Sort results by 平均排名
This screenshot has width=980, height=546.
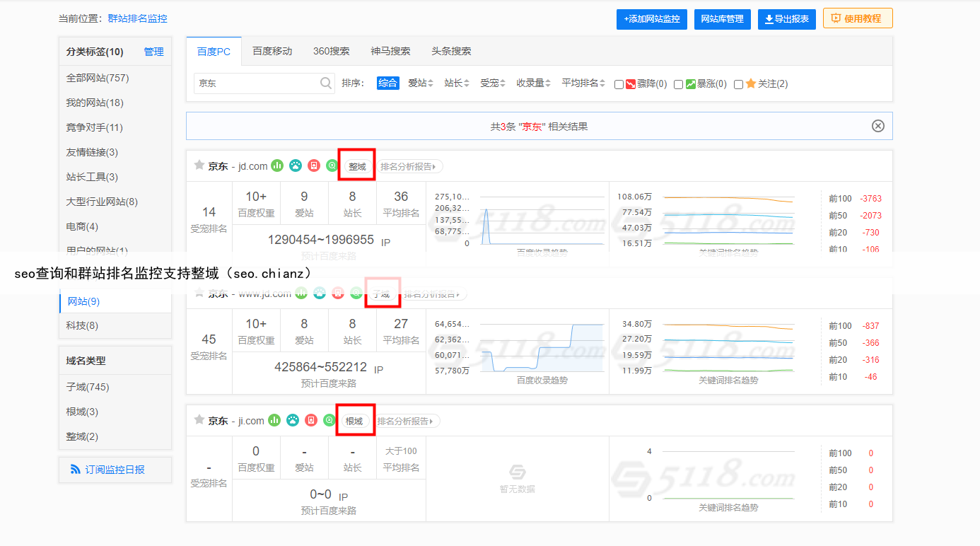(x=583, y=83)
